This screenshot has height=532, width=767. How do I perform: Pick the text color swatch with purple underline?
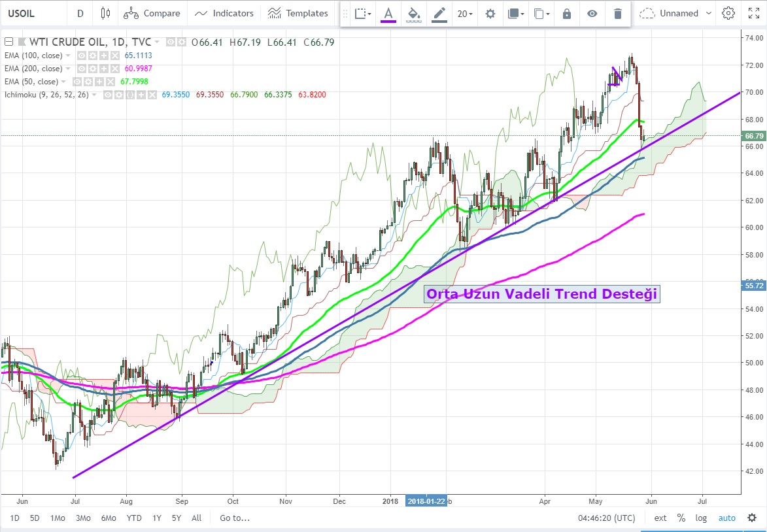388,14
